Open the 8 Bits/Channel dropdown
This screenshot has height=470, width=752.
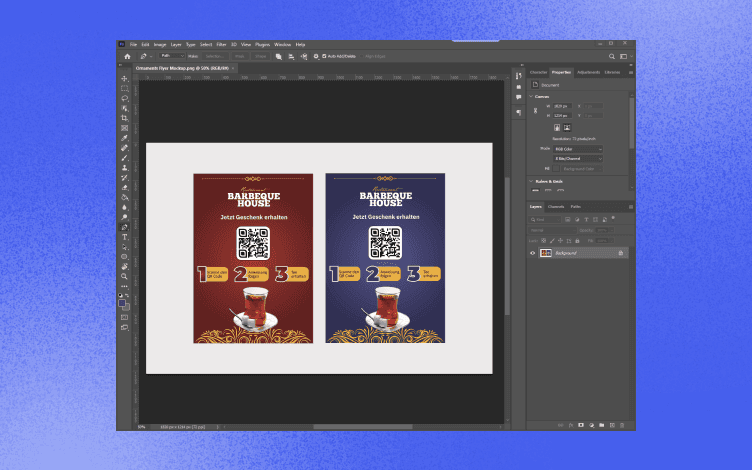tap(578, 159)
